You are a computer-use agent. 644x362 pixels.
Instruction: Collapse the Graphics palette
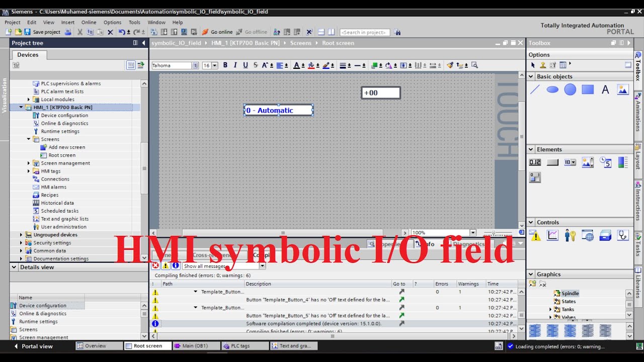coord(531,274)
